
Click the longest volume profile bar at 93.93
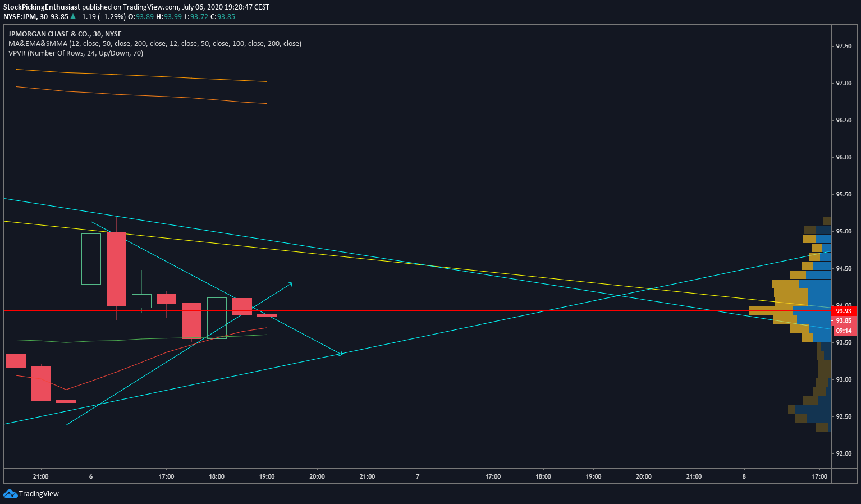coord(790,310)
